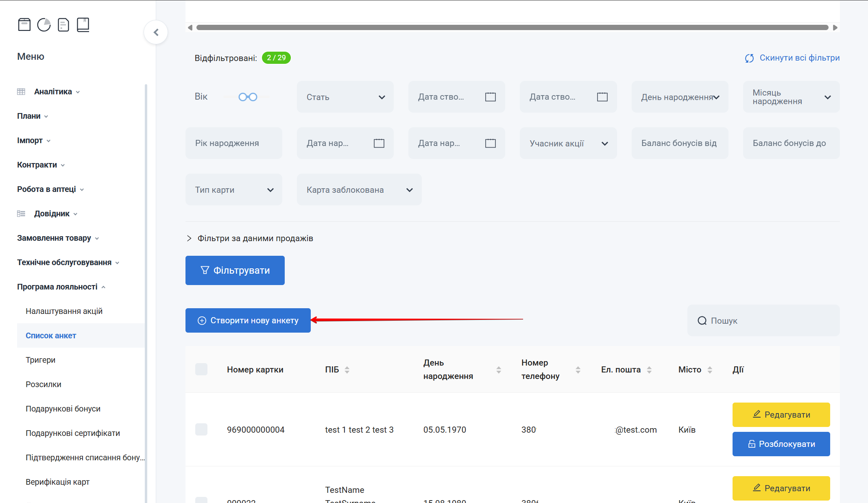Screen dimensions: 868x503
Task: Go to Подарункові сертифікати in the menu
Action: 72,433
